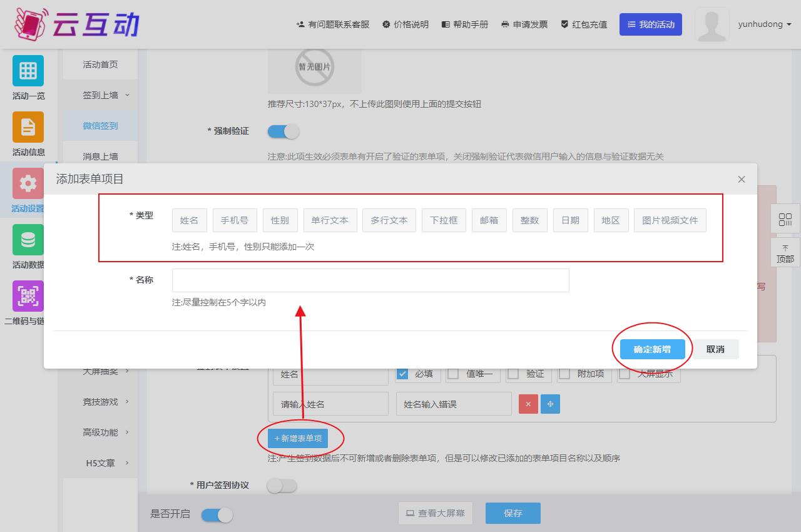Open 价格说明 pricing page
The width and height of the screenshot is (801, 532).
[x=406, y=24]
